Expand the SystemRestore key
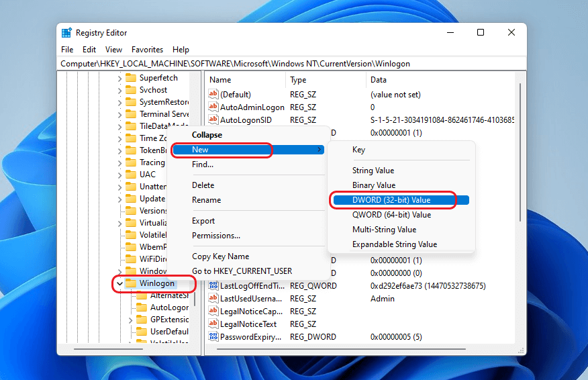 point(119,103)
